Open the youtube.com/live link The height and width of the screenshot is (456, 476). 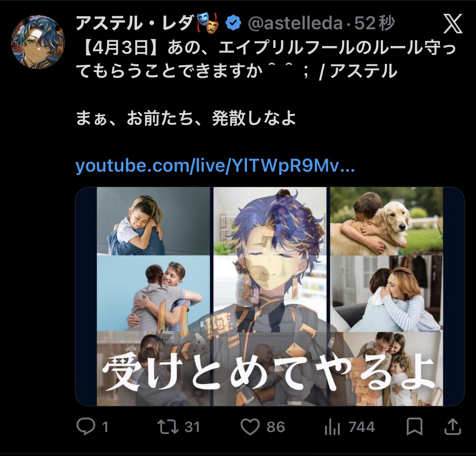(215, 166)
